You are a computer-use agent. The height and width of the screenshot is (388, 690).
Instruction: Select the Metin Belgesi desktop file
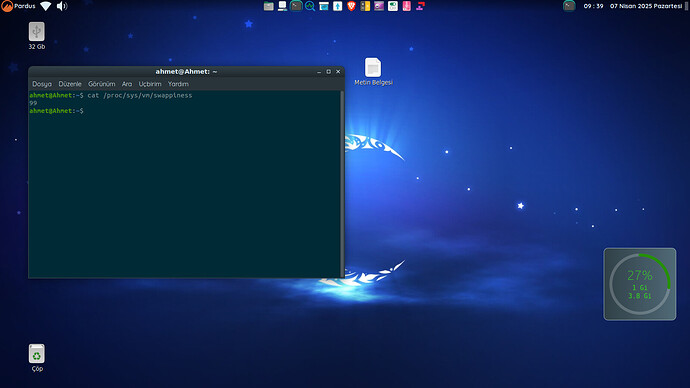click(x=373, y=71)
